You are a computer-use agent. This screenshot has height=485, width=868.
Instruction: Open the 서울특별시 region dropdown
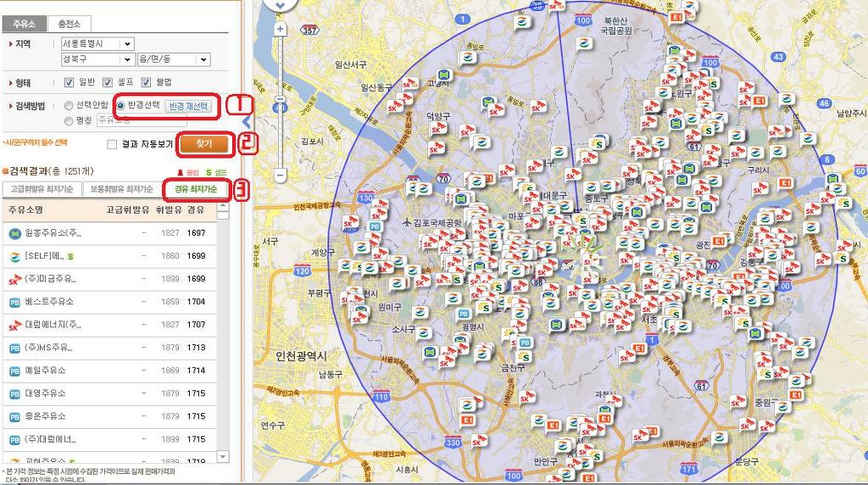point(97,44)
